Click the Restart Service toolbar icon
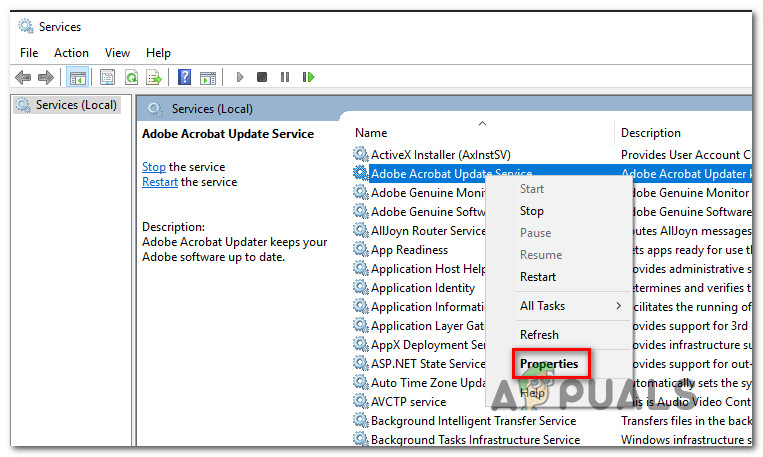Image resolution: width=763 pixels, height=457 pixels. (309, 77)
